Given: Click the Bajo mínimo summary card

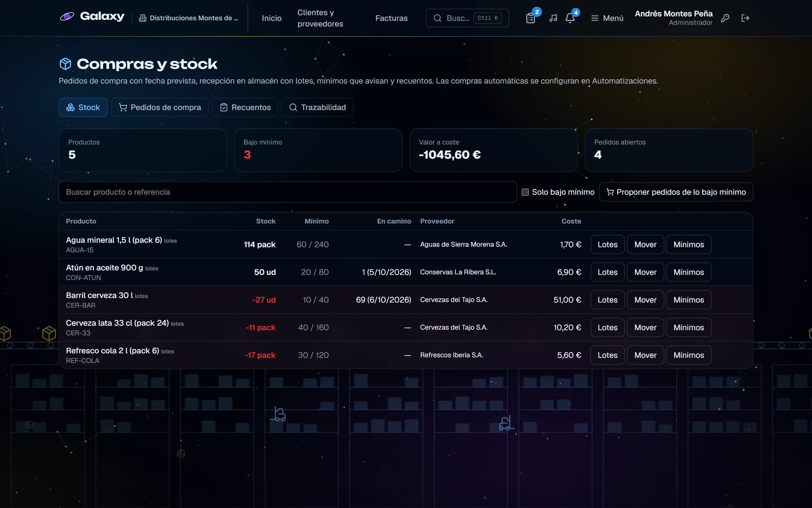Looking at the screenshot, I should pos(318,150).
